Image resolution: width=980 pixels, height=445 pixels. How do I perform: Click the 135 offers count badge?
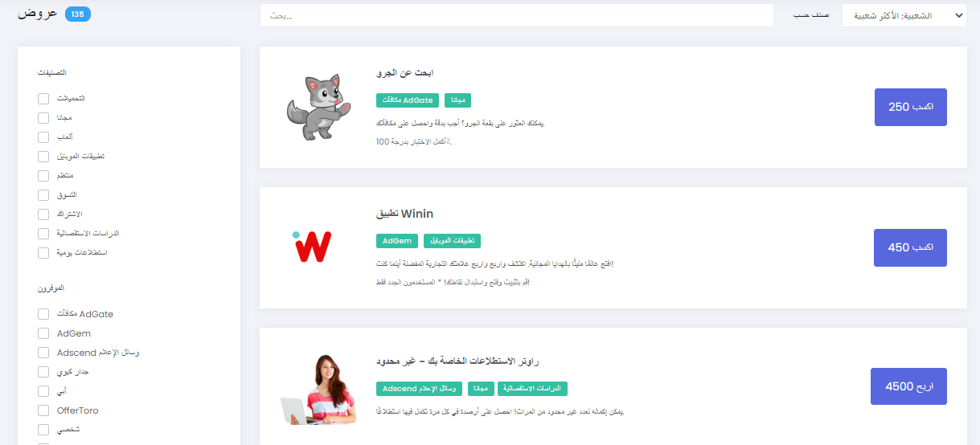click(x=78, y=14)
